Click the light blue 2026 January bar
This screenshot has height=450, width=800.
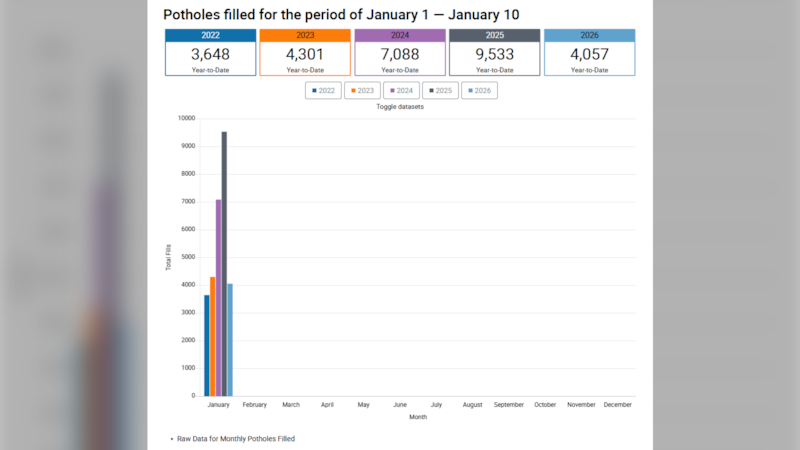[x=230, y=340]
